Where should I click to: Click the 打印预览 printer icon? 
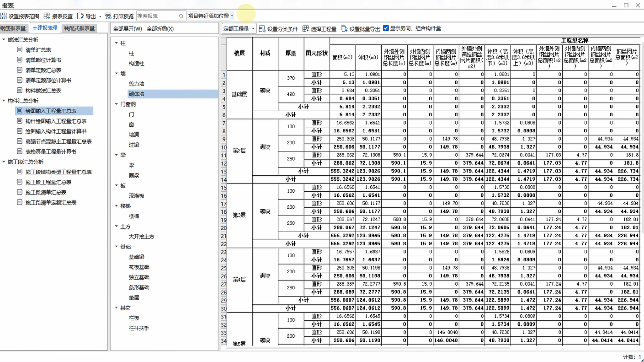click(x=108, y=16)
